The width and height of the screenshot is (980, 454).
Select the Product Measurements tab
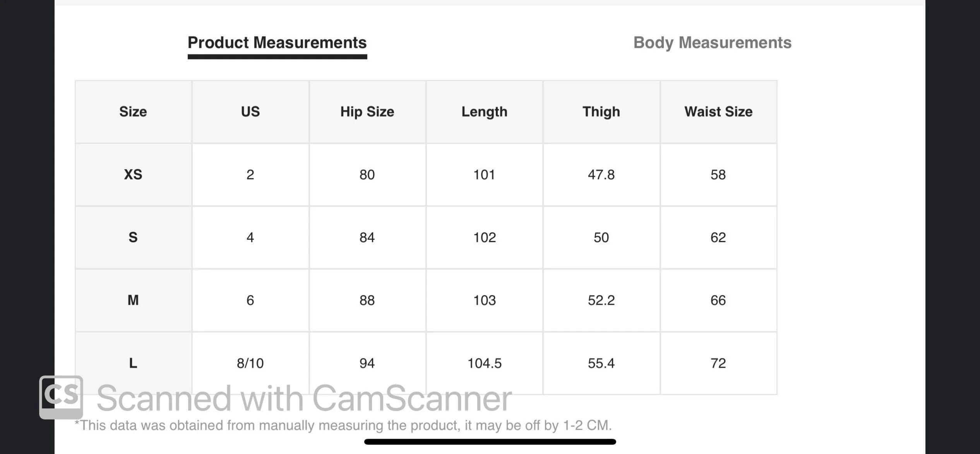point(277,43)
